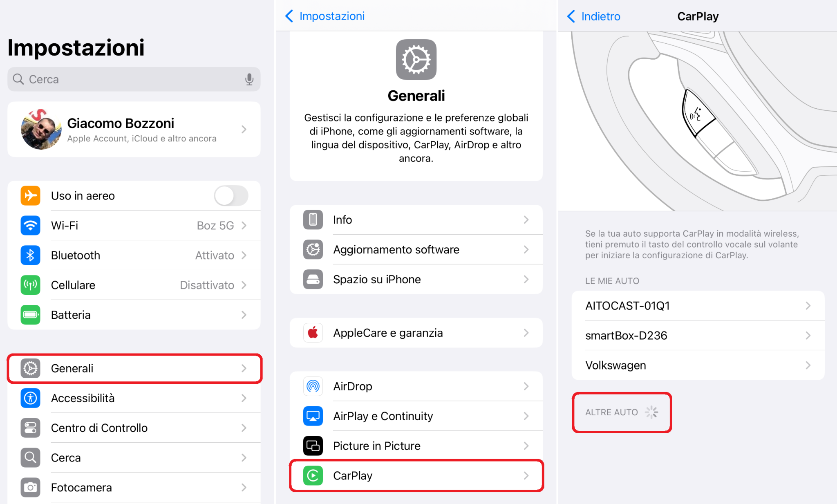
Task: Tap the Batteria battery icon
Action: click(x=30, y=315)
